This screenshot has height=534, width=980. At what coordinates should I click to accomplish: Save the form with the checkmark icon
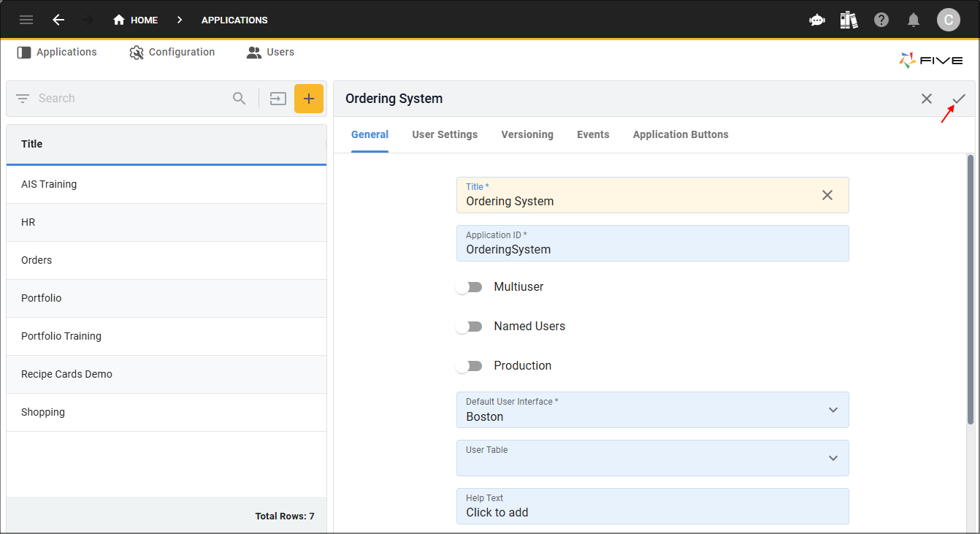point(959,99)
